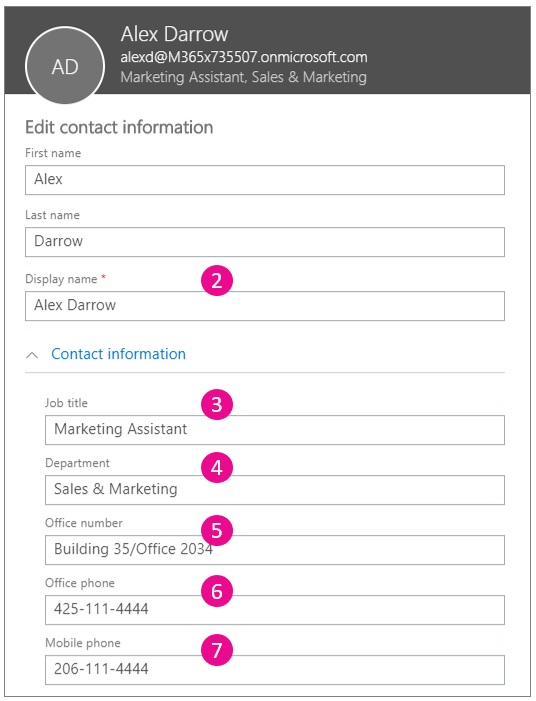Image resolution: width=536 pixels, height=701 pixels.
Task: Click the Job title field
Action: pyautogui.click(x=275, y=430)
